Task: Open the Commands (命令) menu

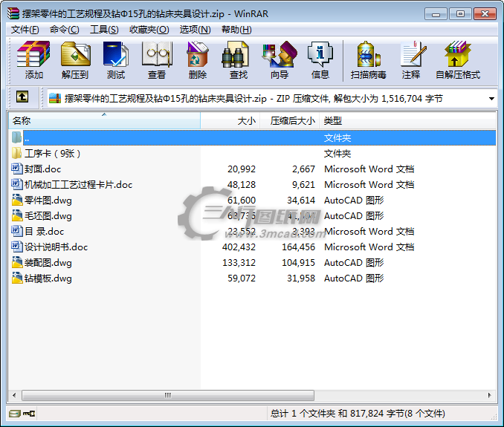Action: tap(64, 30)
